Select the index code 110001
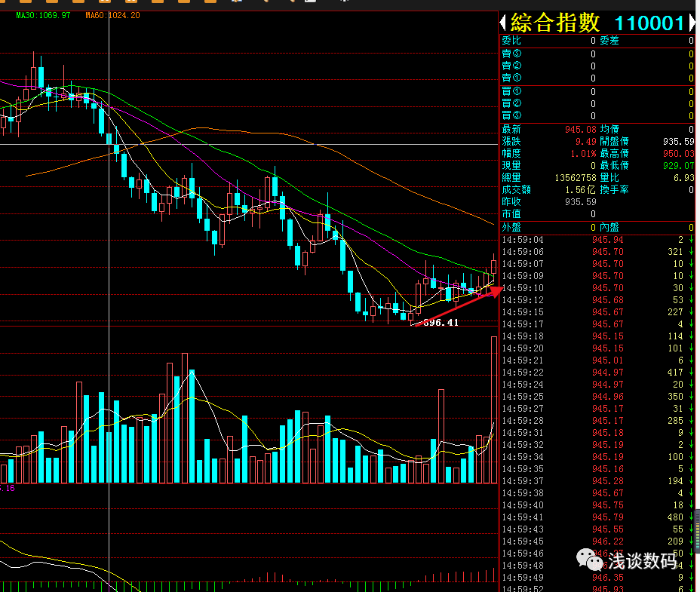Image resolution: width=700 pixels, height=592 pixels. pos(649,23)
